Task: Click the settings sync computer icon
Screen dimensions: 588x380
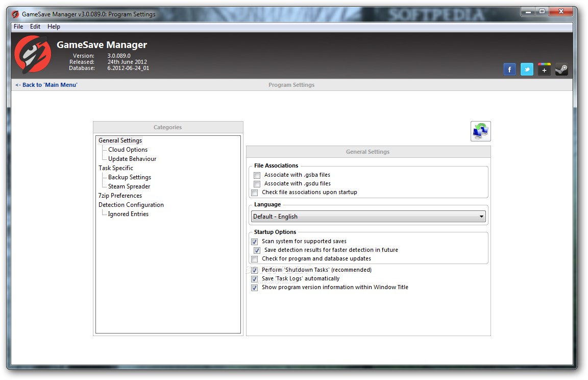Action: 480,131
